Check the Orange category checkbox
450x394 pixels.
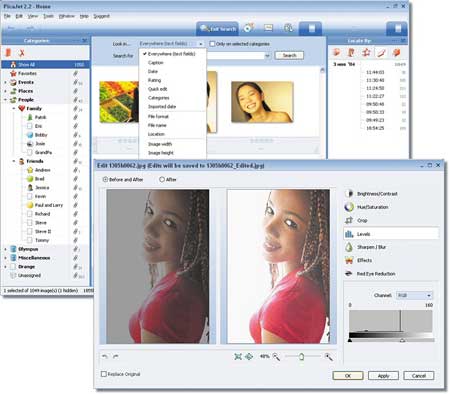click(x=13, y=267)
